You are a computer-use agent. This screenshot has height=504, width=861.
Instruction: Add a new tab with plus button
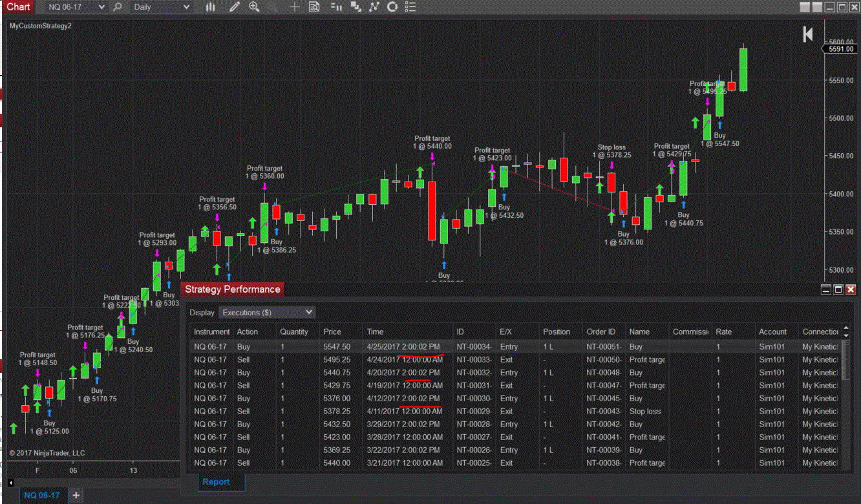(x=76, y=496)
